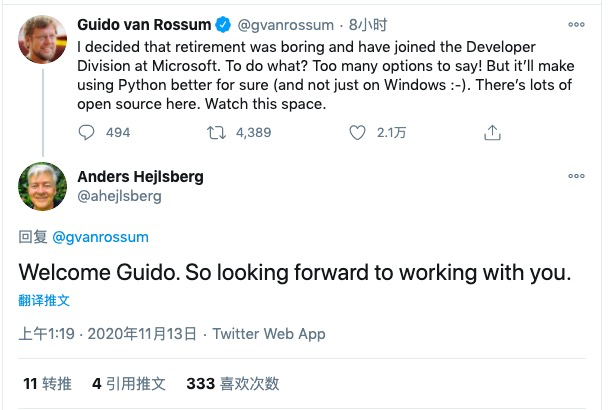View the 11 转推 retweets list
Viewport: 611px width, 410px height.
[46, 383]
